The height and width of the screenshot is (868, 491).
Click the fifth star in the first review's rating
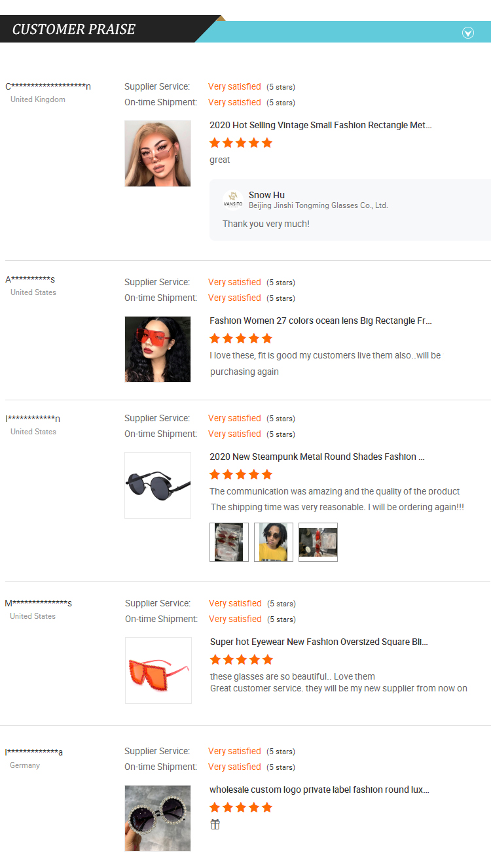(x=267, y=143)
